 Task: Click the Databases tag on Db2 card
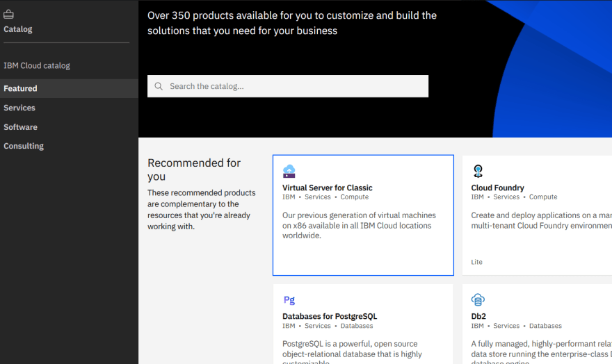click(x=545, y=326)
